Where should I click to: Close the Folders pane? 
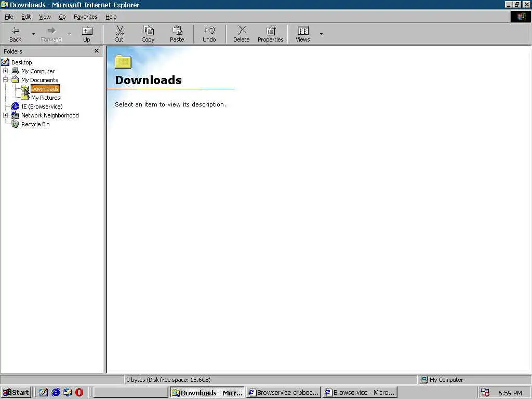click(x=96, y=51)
